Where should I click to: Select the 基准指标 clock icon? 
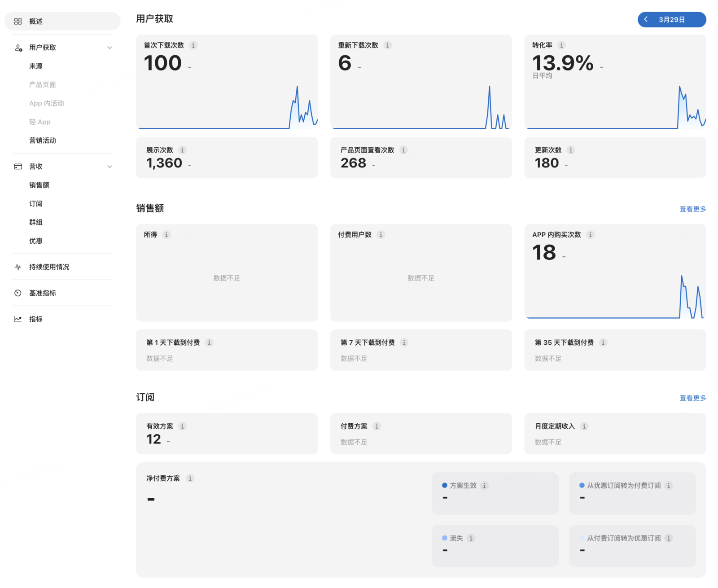coord(18,293)
